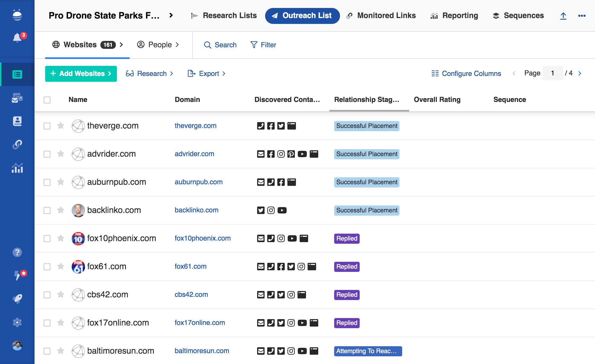Toggle the select-all header checkbox

pos(47,100)
